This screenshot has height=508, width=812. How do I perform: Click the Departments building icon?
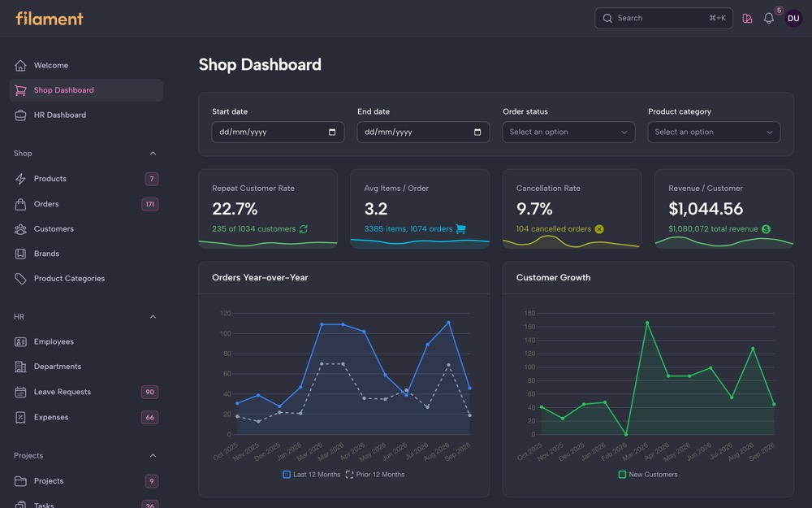click(x=20, y=367)
